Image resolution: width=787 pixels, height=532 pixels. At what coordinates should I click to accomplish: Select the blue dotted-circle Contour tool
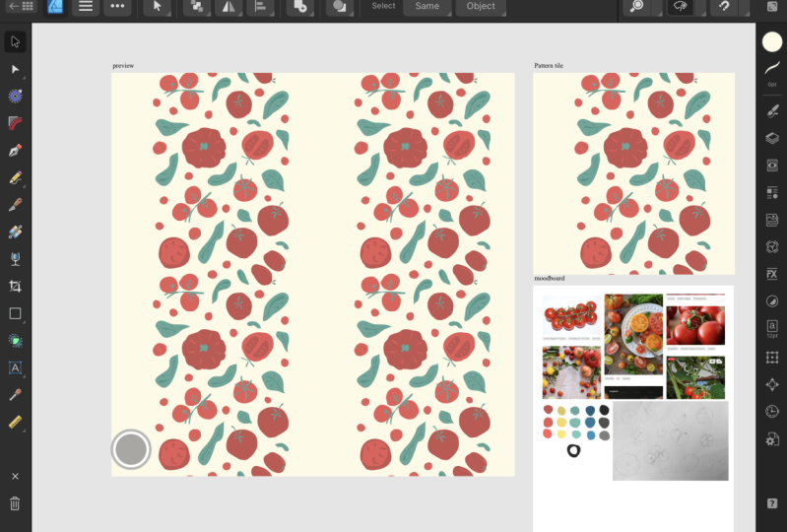[15, 96]
